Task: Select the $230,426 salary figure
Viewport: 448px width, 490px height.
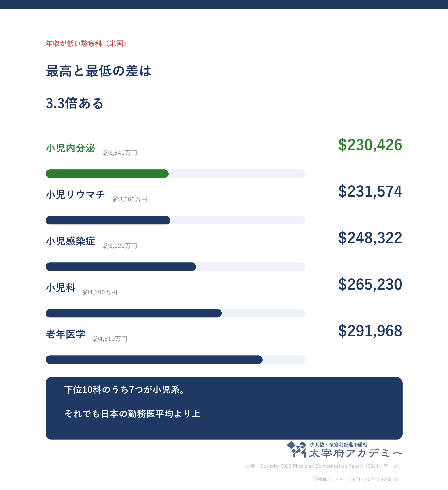Action: tap(370, 145)
